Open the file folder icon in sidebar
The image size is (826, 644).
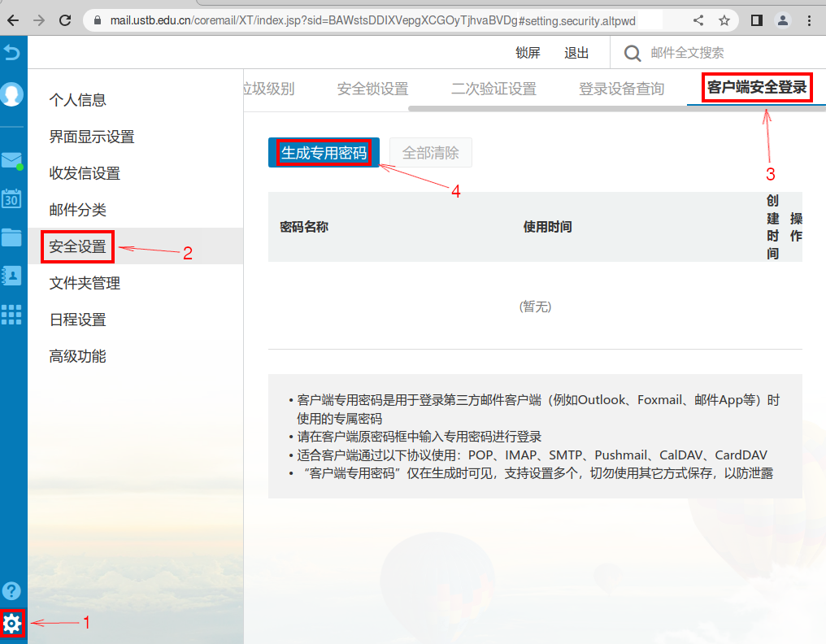(11, 237)
